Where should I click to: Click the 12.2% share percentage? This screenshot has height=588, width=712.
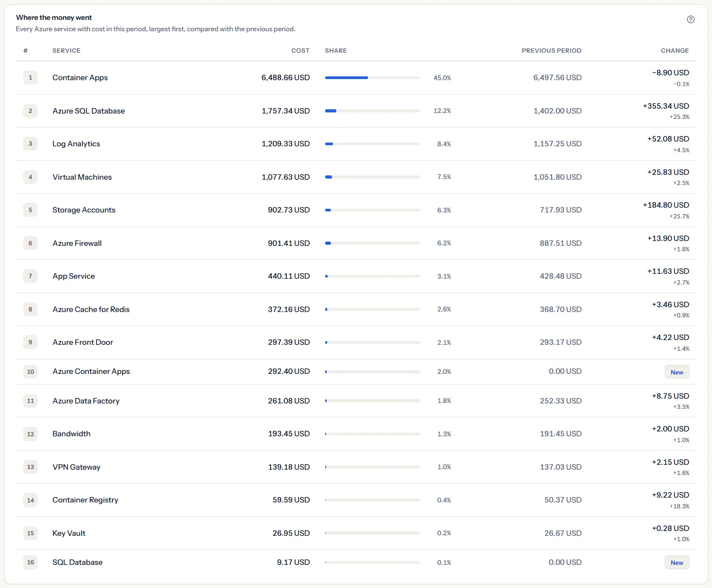tap(442, 111)
